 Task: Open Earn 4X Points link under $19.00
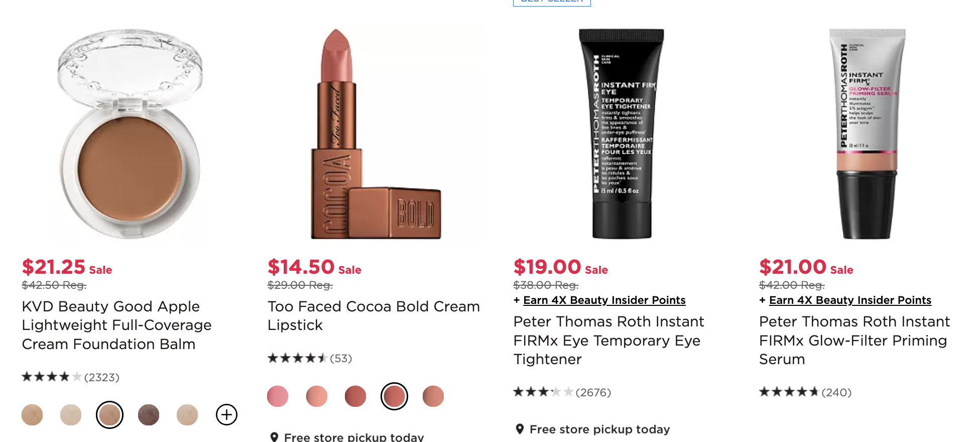click(604, 300)
